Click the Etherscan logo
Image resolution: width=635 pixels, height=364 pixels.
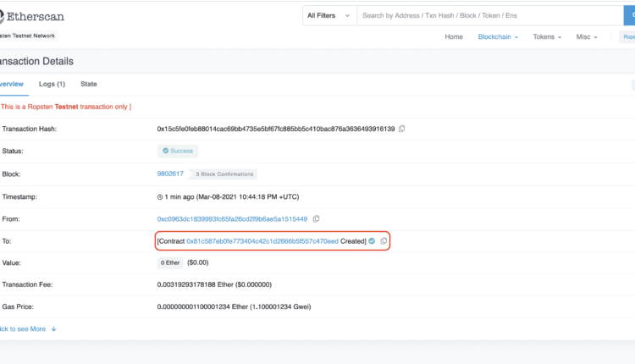(32, 16)
